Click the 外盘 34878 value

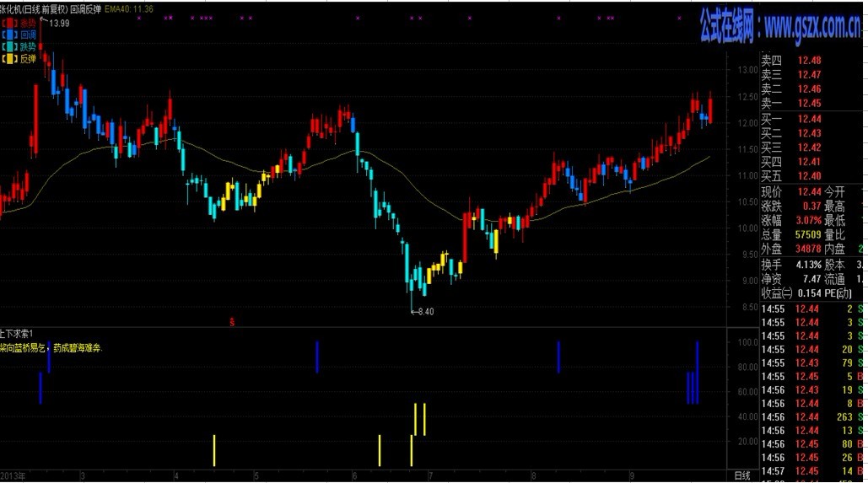click(x=808, y=250)
